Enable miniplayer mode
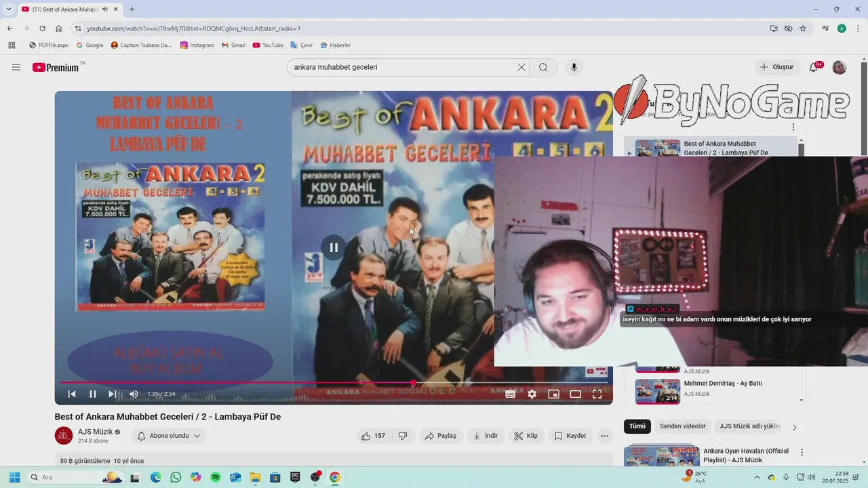 pyautogui.click(x=553, y=394)
